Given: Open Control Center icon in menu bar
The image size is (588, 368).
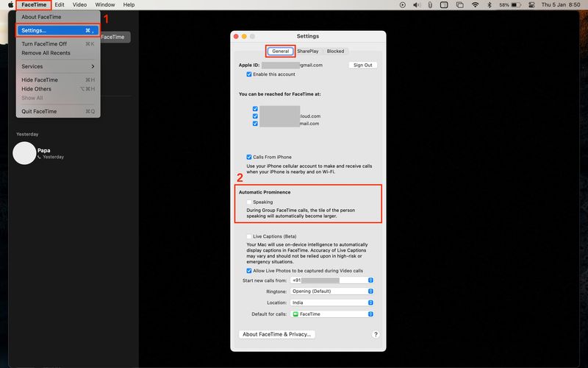Looking at the screenshot, I should pos(531,5).
